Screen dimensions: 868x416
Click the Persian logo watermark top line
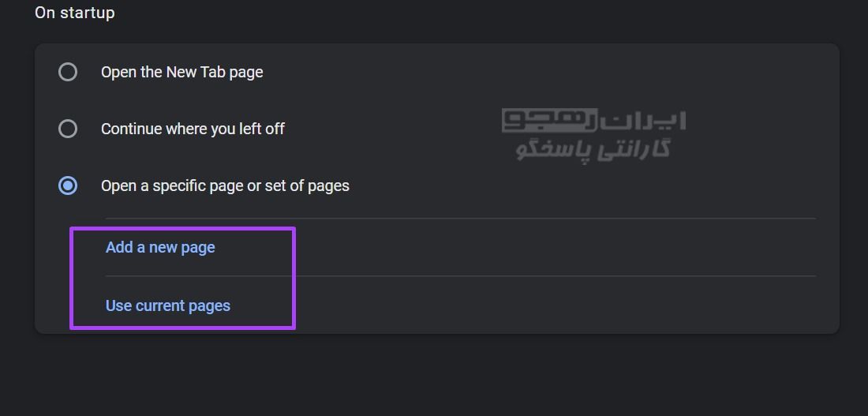click(594, 121)
